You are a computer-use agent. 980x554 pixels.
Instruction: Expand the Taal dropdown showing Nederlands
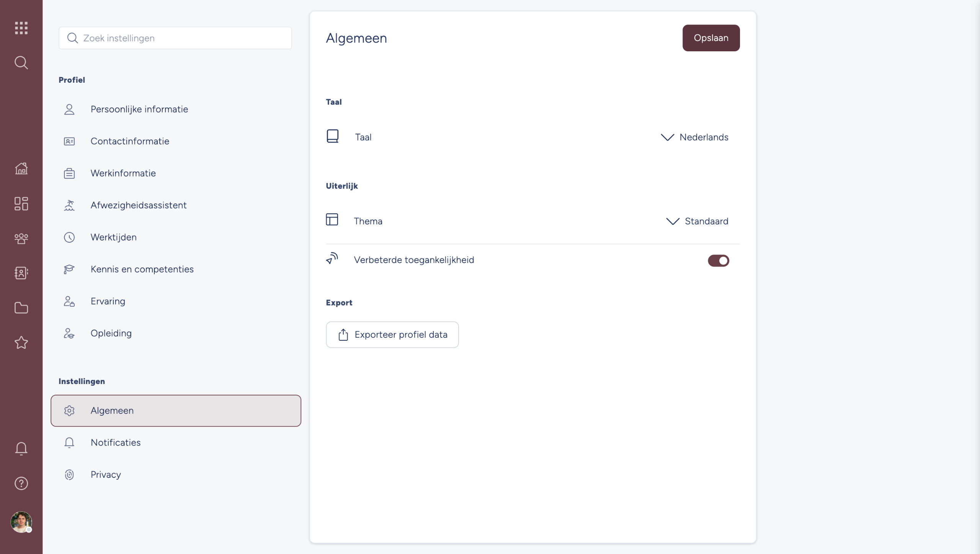click(694, 137)
